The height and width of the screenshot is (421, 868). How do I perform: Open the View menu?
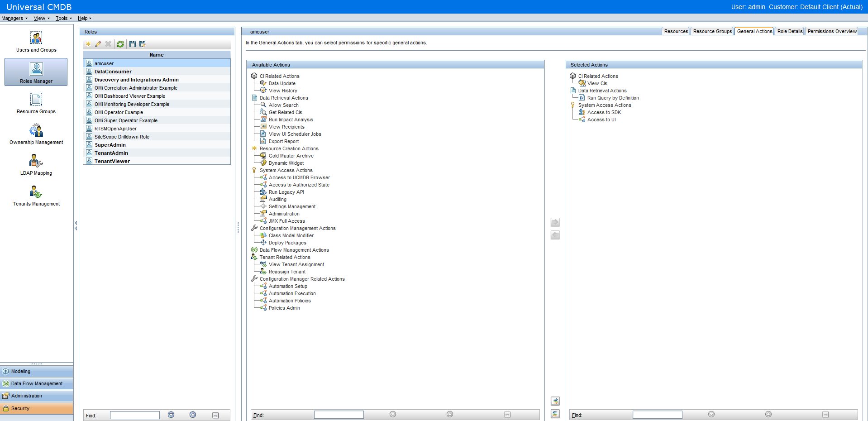[x=42, y=19]
